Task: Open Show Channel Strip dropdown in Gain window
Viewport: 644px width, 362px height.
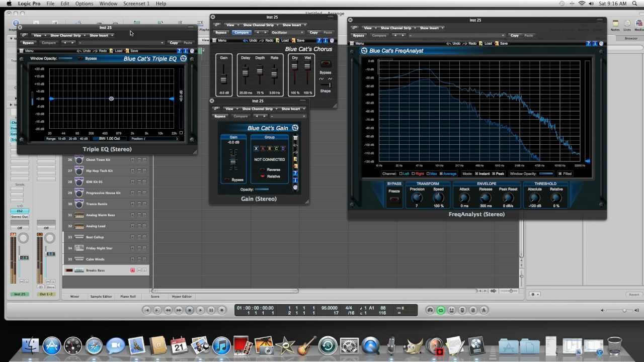Action: tap(259, 109)
